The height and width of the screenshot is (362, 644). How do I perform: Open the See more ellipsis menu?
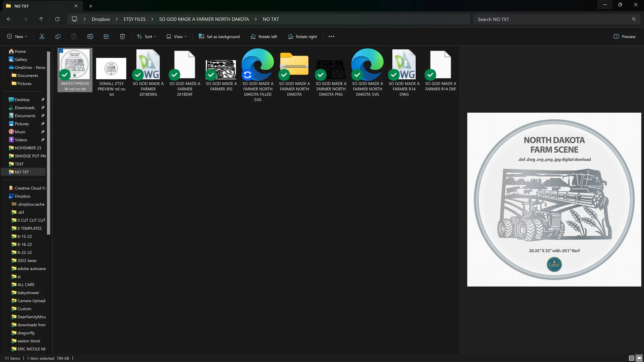(x=331, y=37)
